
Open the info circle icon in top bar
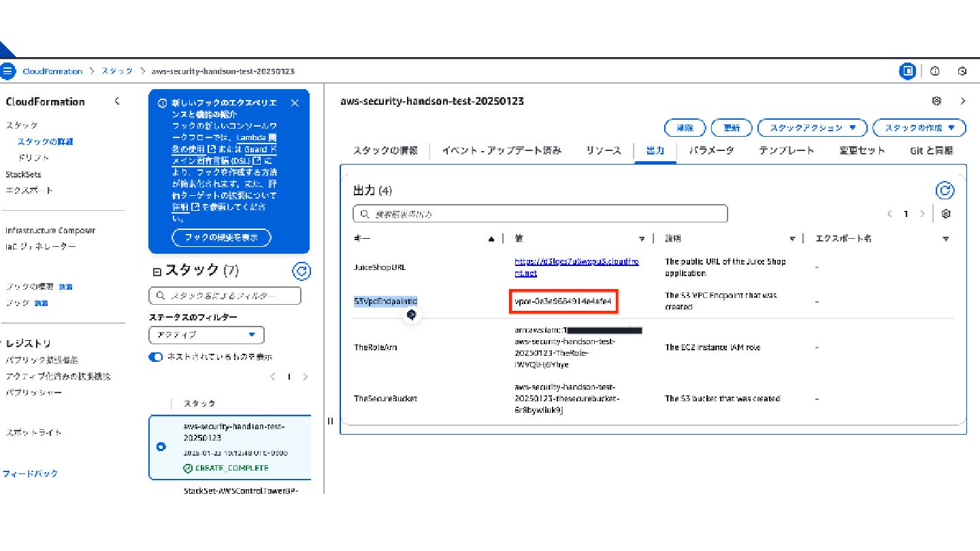tap(935, 71)
